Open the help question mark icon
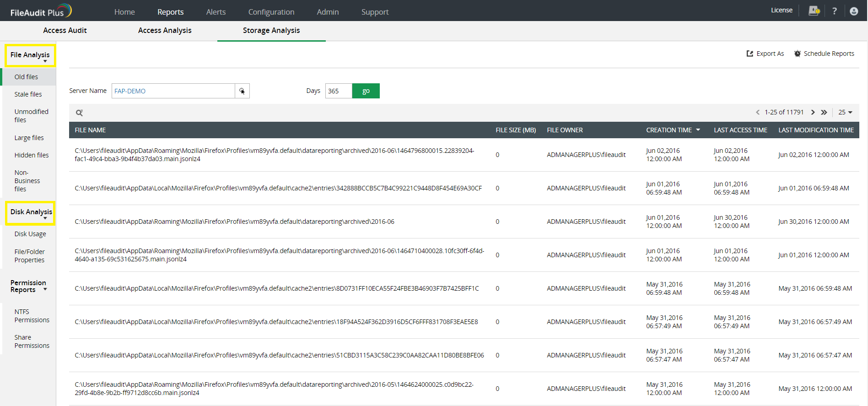The width and height of the screenshot is (868, 406). 834,11
